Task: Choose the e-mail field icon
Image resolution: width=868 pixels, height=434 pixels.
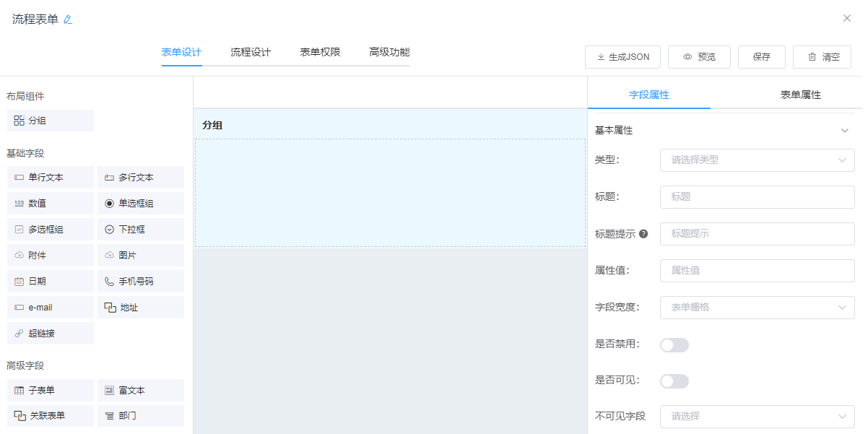Action: 19,308
